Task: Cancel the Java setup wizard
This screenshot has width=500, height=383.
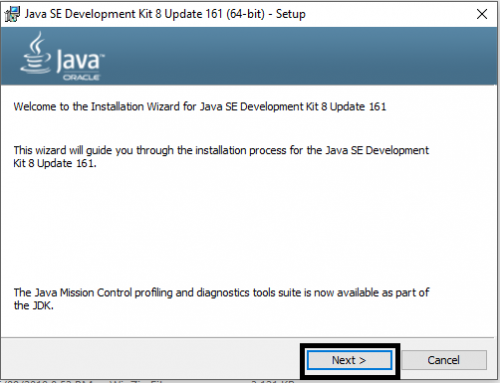Action: tap(444, 360)
